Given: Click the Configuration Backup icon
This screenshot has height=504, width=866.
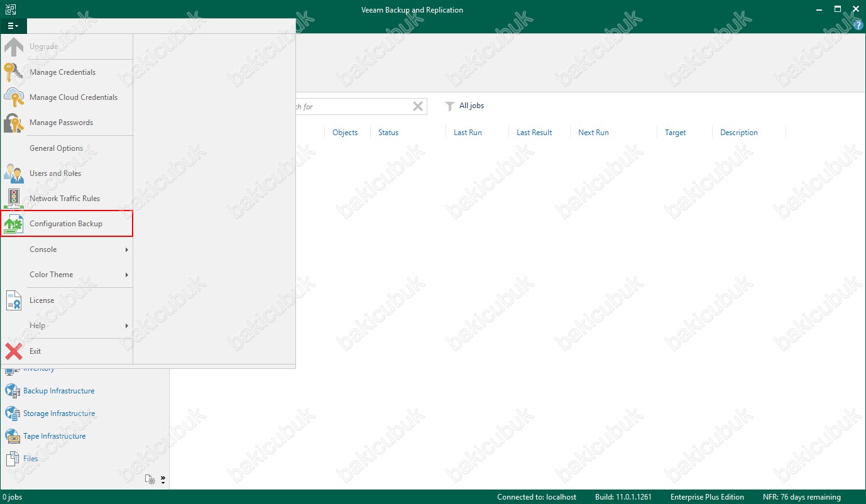Looking at the screenshot, I should click(x=13, y=224).
